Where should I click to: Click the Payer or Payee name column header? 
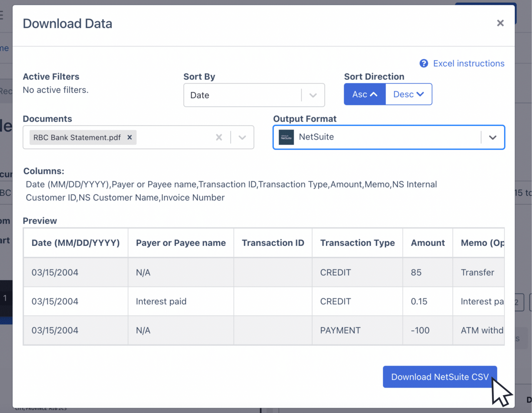[x=180, y=243]
